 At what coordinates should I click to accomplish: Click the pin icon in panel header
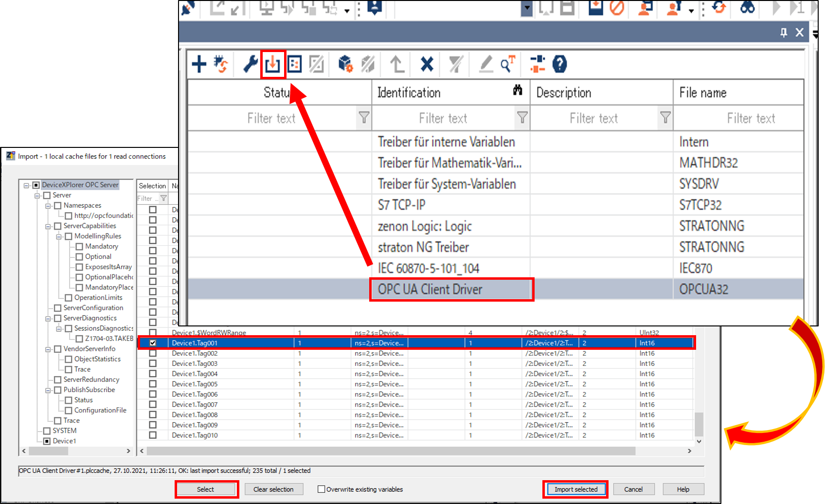pyautogui.click(x=784, y=33)
